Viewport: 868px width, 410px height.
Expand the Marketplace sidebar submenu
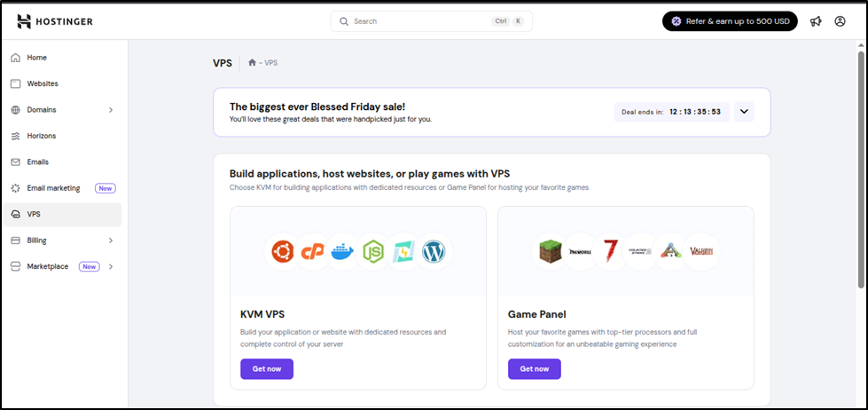(111, 266)
